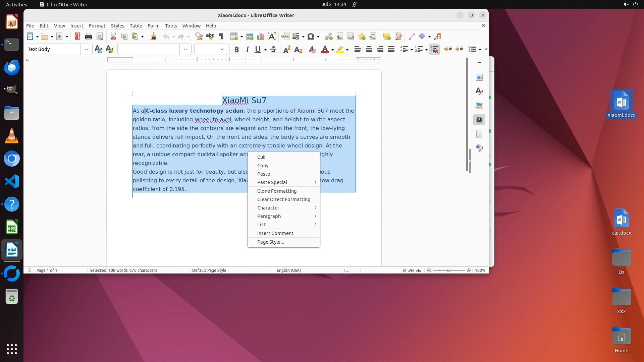Click the Export as PDF icon
Image resolution: width=644 pixels, height=362 pixels.
[77, 37]
